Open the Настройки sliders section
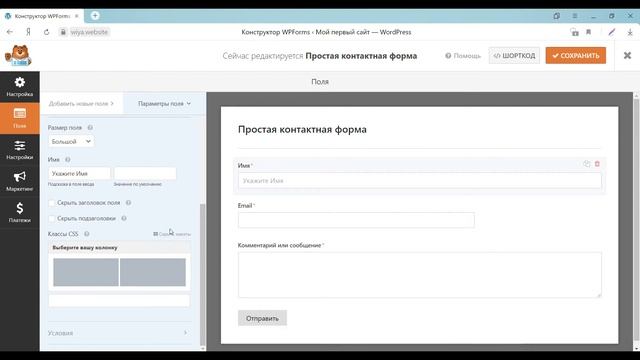The width and height of the screenshot is (640, 360). [x=20, y=150]
